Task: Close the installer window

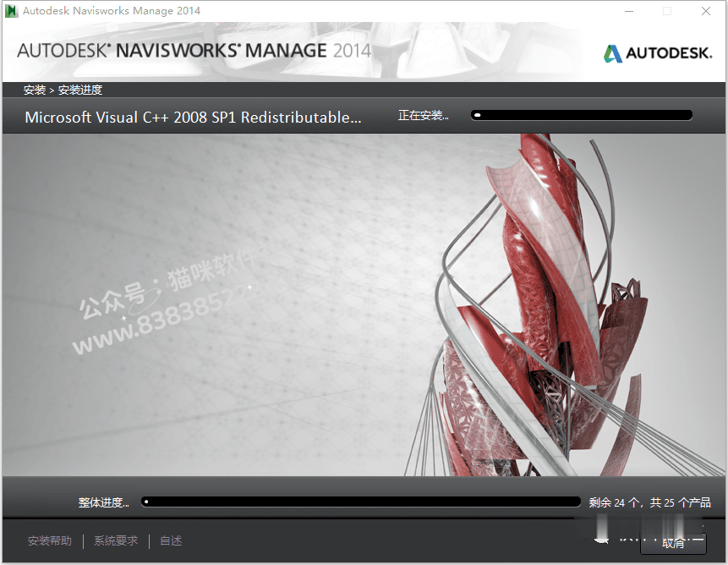Action: pos(706,11)
